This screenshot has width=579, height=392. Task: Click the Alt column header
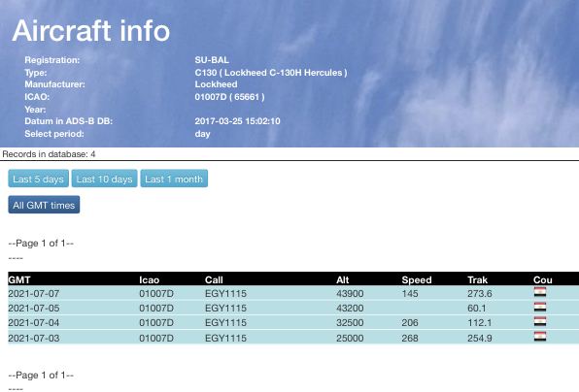343,279
